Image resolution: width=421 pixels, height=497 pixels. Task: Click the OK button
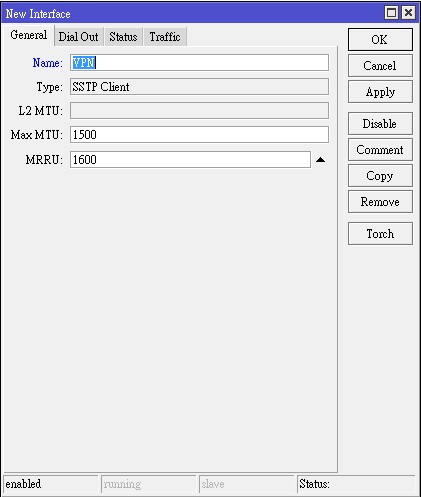coord(380,40)
